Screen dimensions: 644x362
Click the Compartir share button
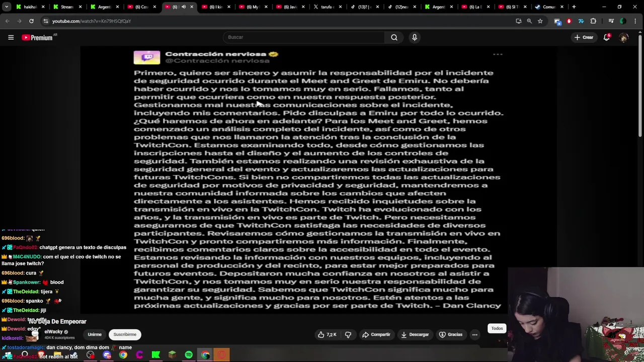pos(376,334)
